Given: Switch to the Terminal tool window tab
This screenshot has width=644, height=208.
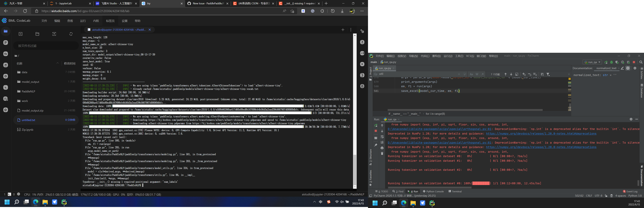Looking at the screenshot, I should (455, 191).
